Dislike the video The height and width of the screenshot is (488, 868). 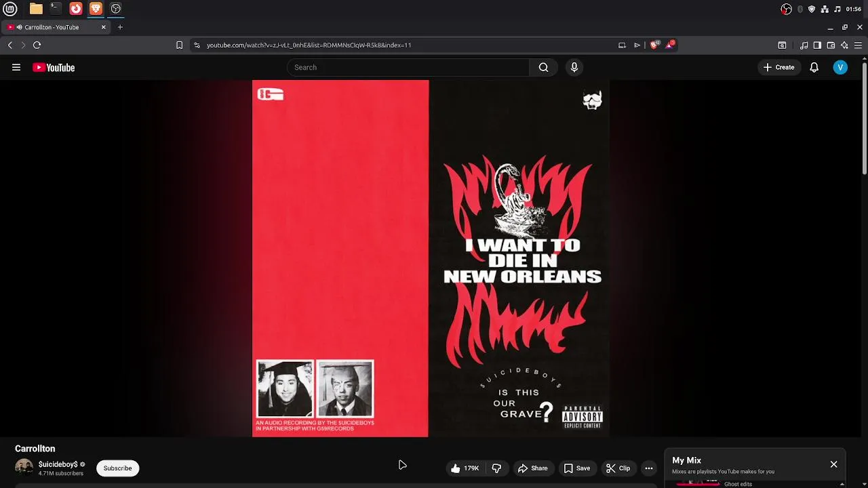pos(496,468)
